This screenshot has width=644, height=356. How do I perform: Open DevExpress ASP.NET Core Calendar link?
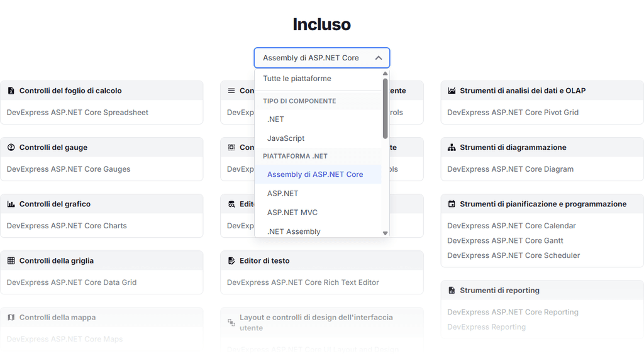point(511,226)
